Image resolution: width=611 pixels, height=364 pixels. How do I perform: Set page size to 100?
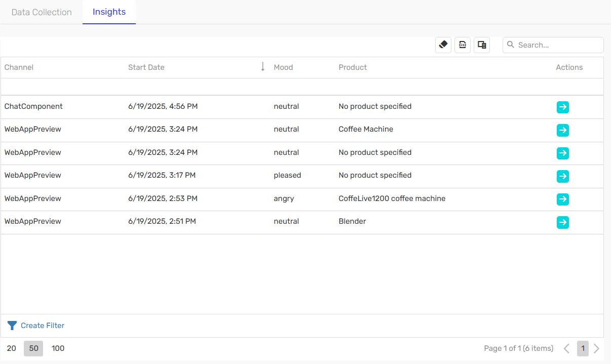[x=58, y=348]
